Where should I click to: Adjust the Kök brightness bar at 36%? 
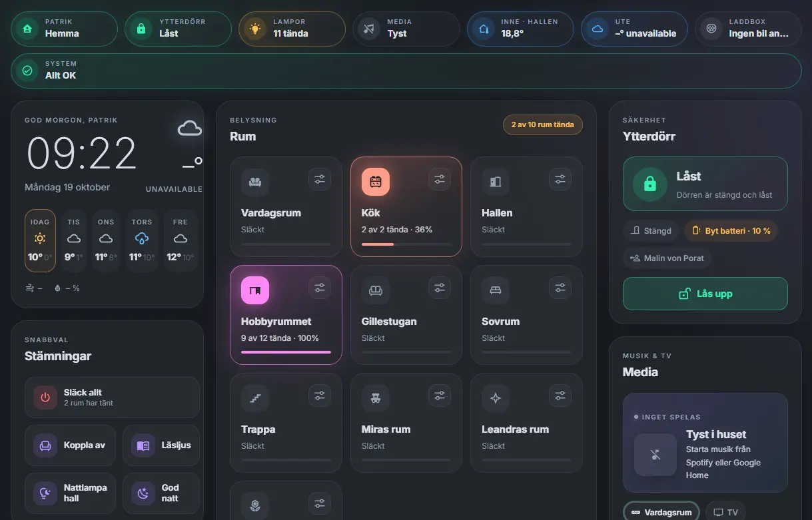tap(406, 244)
